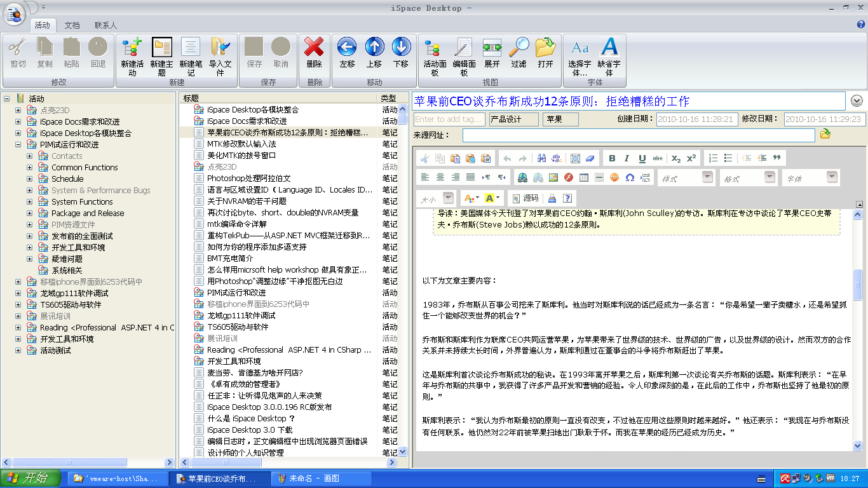Add a new note via 新建笔记
868x488 pixels.
coord(191,56)
